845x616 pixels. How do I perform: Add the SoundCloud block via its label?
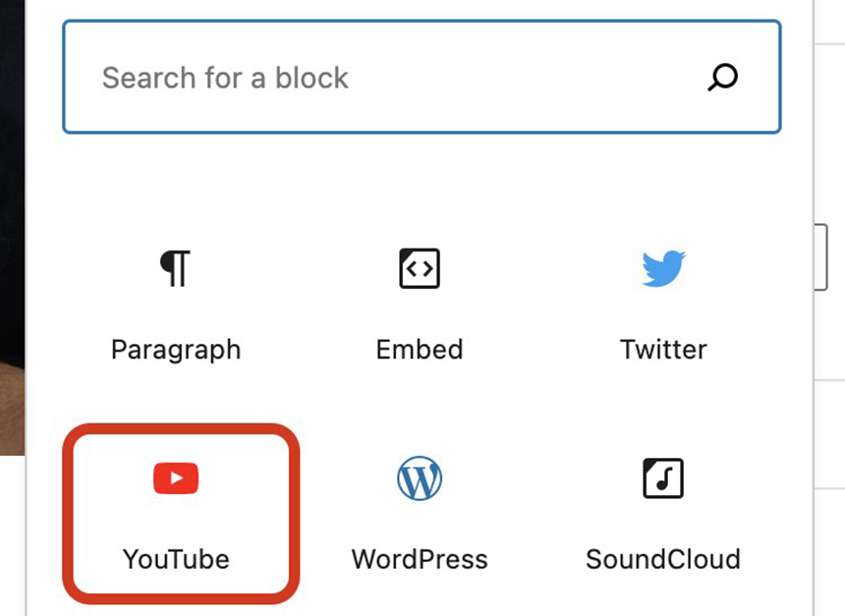click(x=663, y=559)
